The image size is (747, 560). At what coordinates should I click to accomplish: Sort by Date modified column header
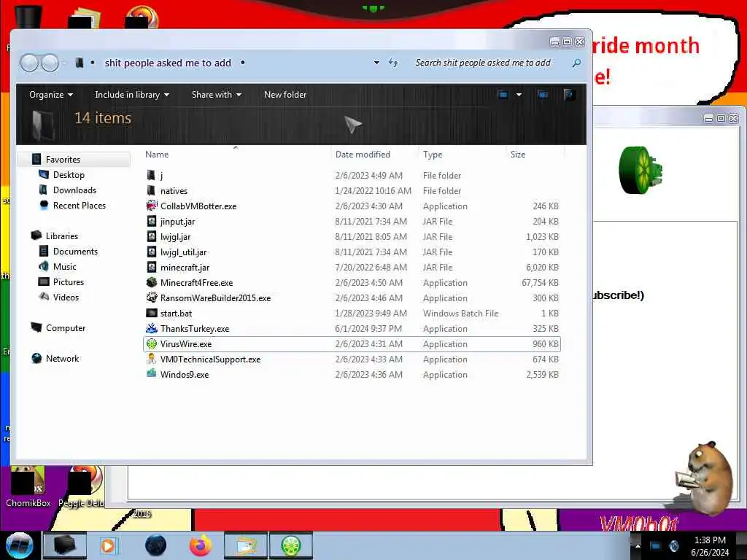[x=363, y=155]
